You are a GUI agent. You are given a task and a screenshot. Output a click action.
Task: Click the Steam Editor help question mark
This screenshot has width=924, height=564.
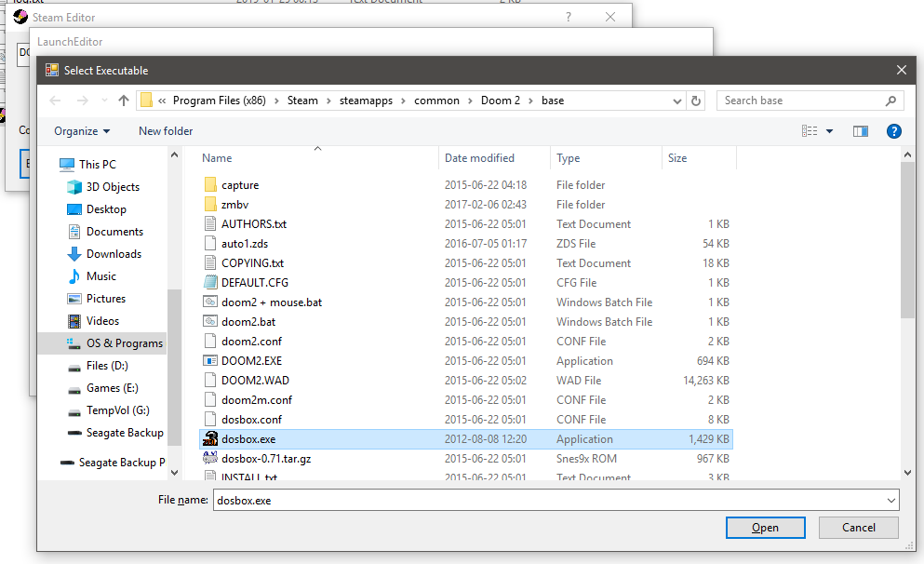tap(568, 17)
